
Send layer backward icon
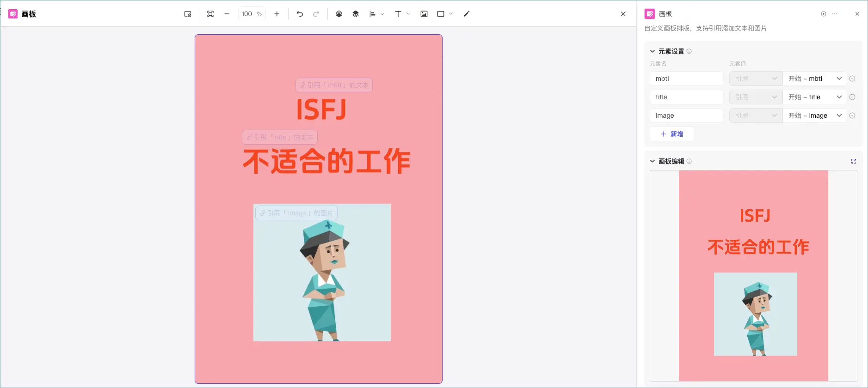[x=356, y=14]
